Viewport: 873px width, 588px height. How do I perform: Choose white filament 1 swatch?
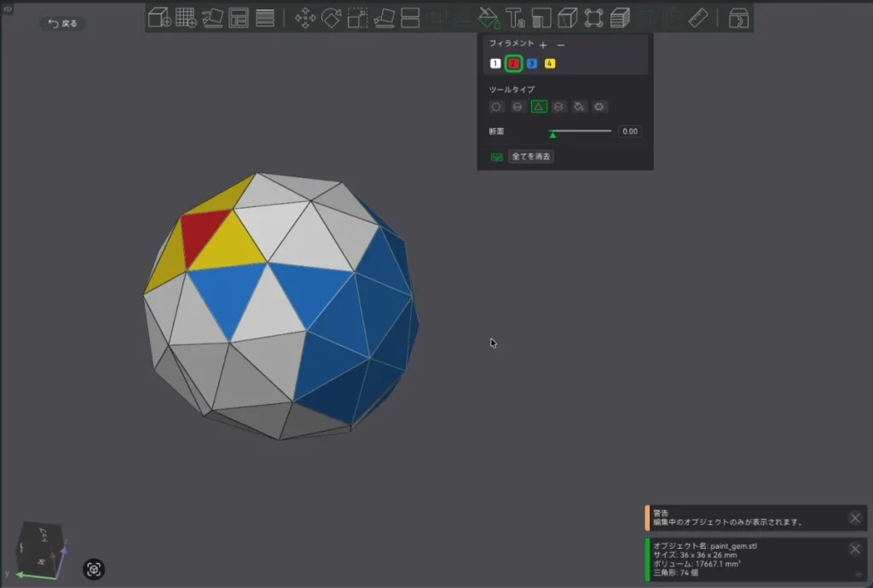pos(495,63)
